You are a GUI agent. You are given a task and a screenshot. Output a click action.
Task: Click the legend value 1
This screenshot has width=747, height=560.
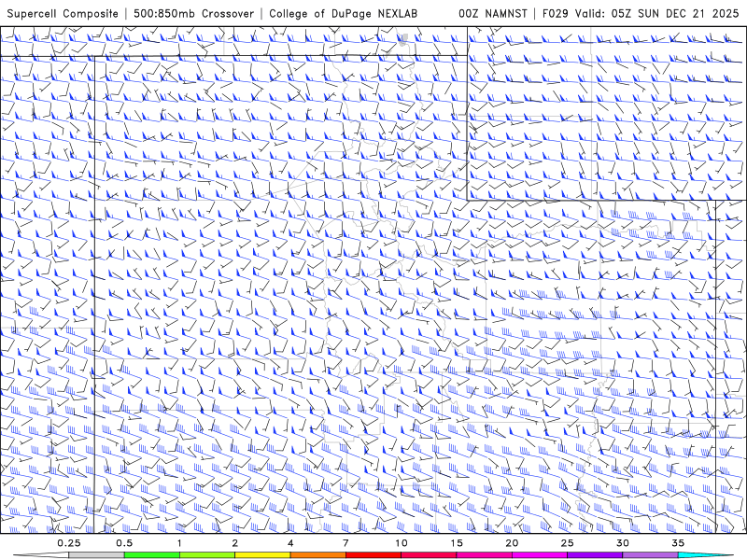[179, 543]
